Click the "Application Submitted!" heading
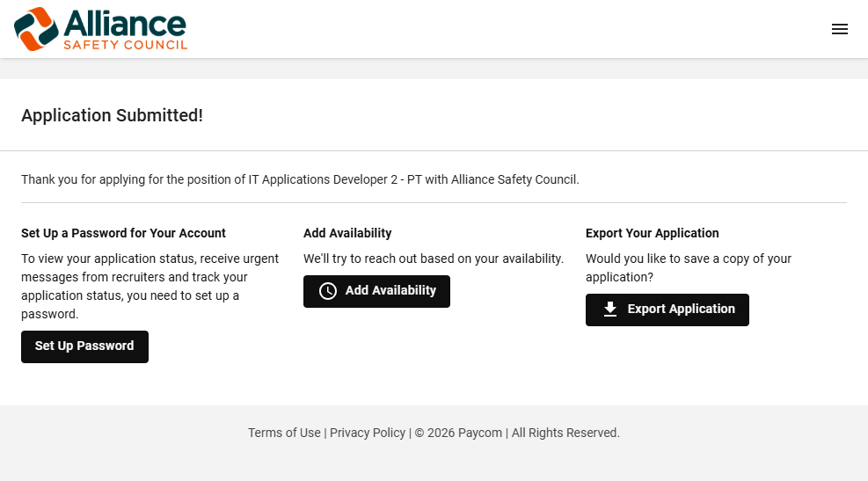Viewport: 868px width, 481px height. pyautogui.click(x=112, y=115)
